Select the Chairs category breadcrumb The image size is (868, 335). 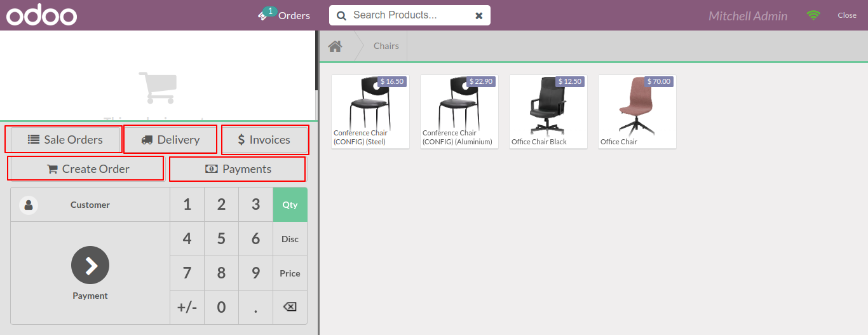tap(386, 46)
